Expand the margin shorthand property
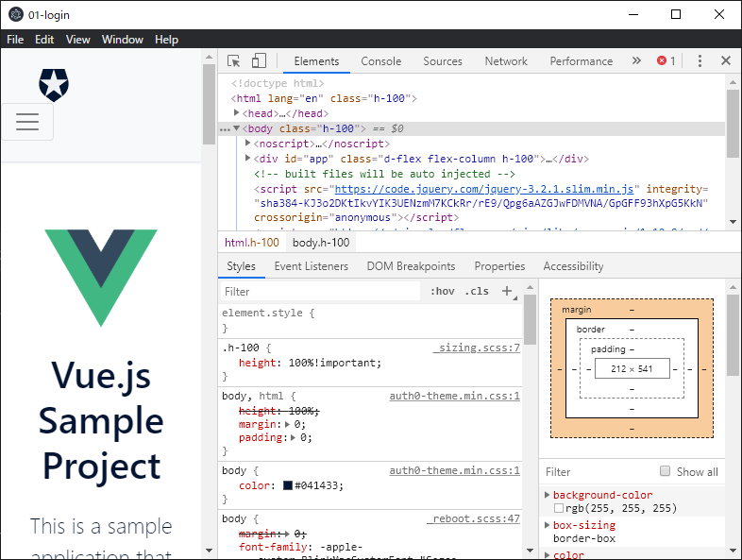 pos(287,424)
